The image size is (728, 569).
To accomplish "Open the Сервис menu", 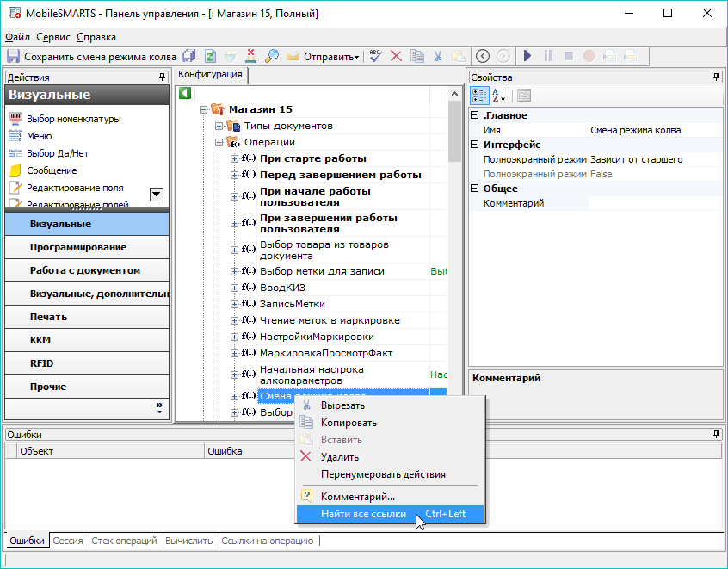I will (x=53, y=37).
